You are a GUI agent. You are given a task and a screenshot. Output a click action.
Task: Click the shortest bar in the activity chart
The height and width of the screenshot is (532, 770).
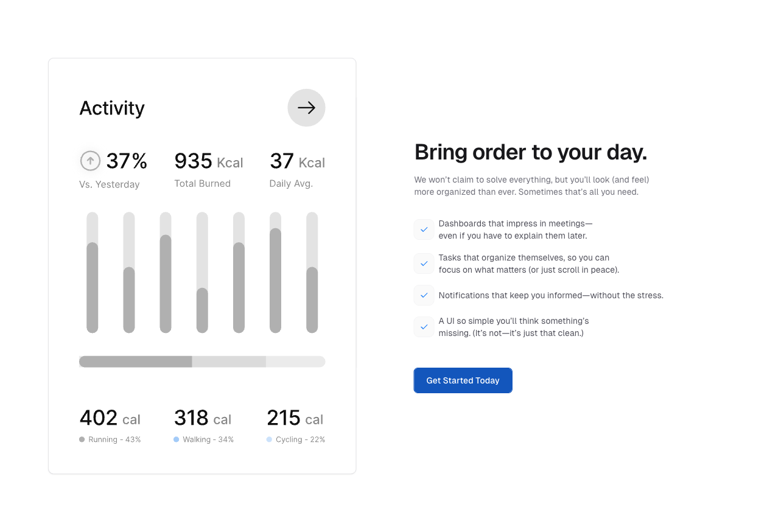click(202, 310)
